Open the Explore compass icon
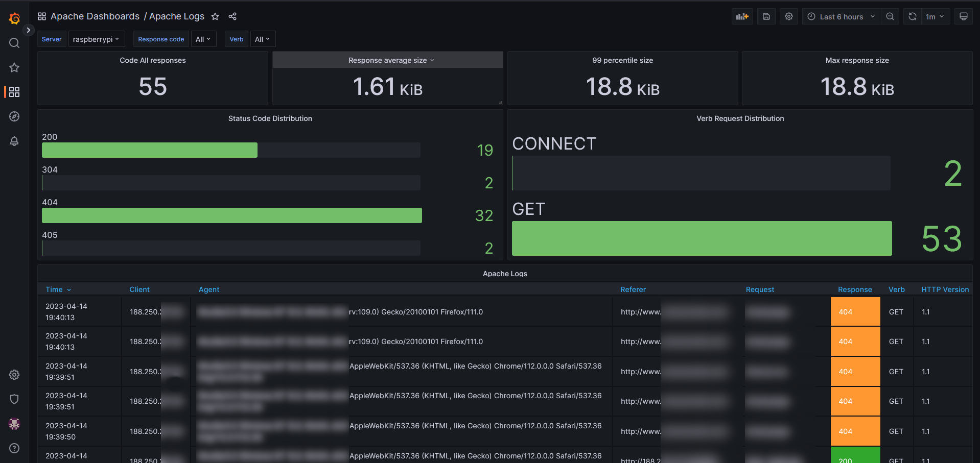Viewport: 980px width, 463px height. (x=14, y=116)
